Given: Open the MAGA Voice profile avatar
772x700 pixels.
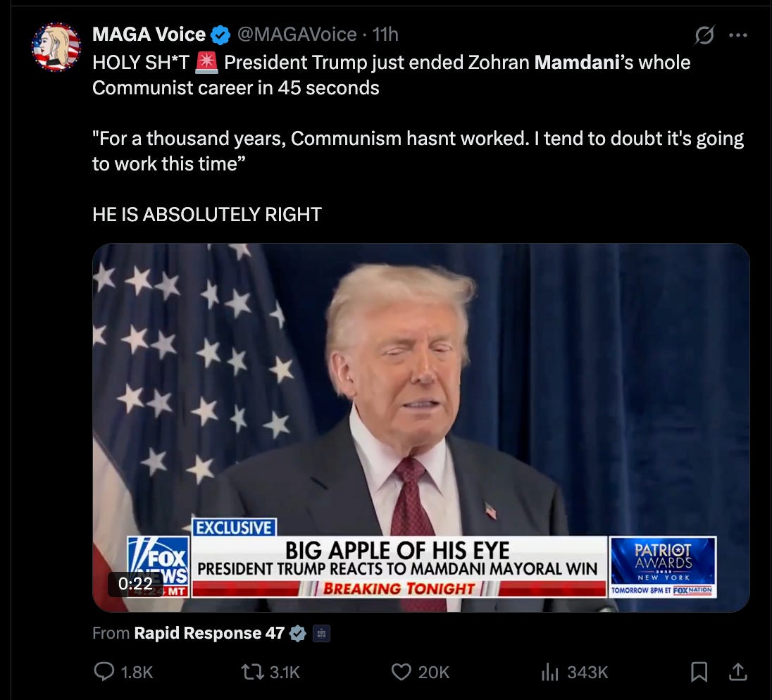Looking at the screenshot, I should tap(56, 46).
